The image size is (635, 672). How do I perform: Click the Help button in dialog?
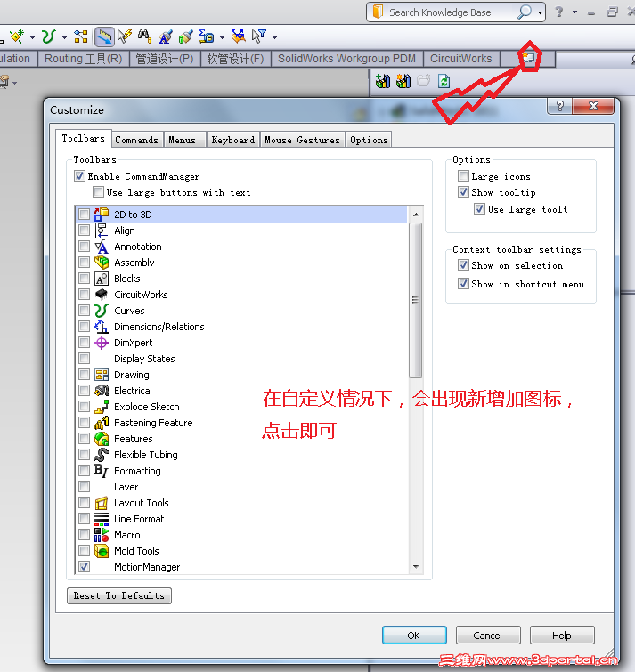562,636
